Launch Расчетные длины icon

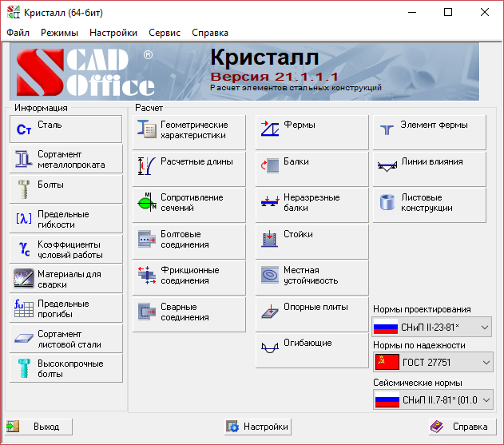(147, 166)
